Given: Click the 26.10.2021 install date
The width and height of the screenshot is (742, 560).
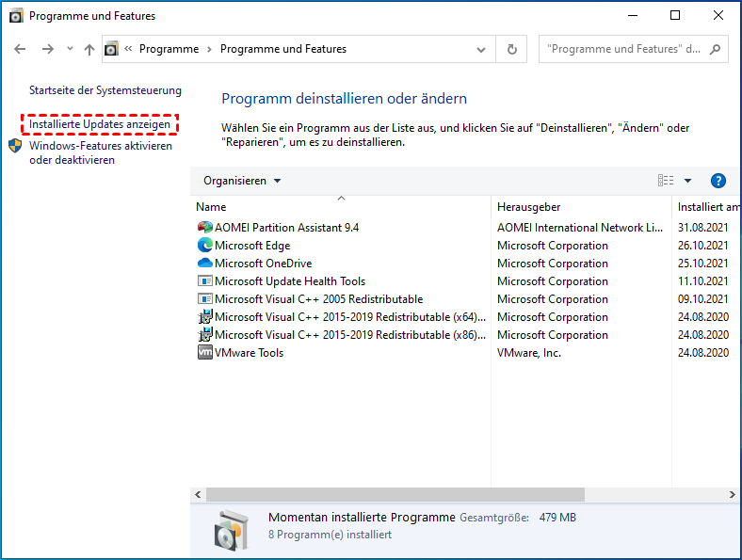Looking at the screenshot, I should pos(702,246).
